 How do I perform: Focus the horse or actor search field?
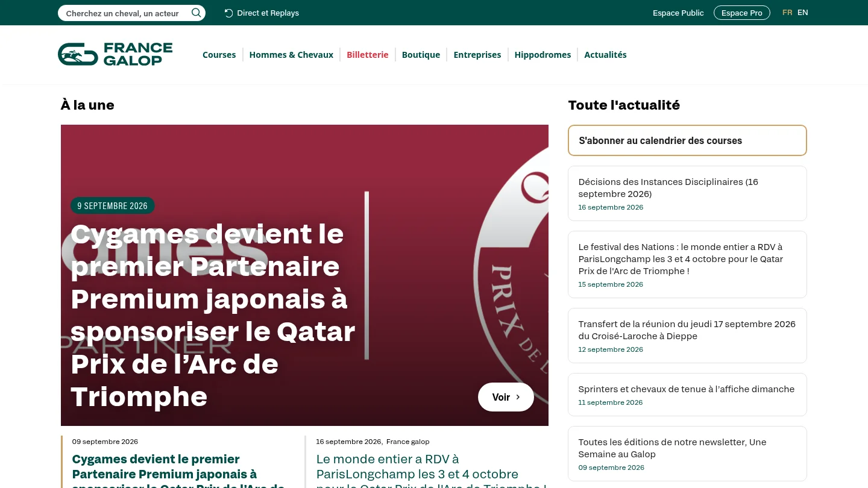tap(131, 13)
